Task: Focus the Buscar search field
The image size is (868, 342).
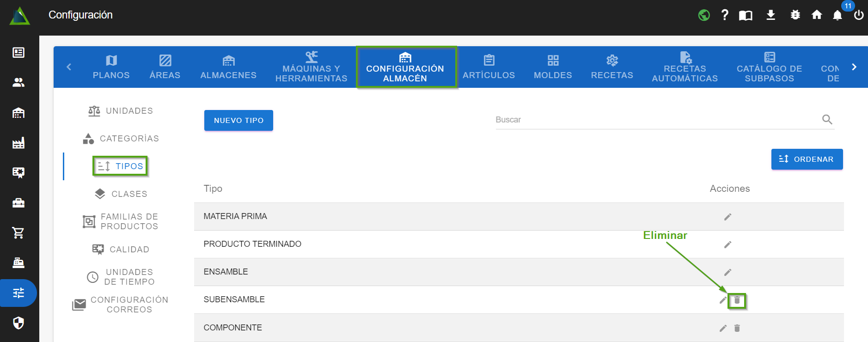Action: [655, 120]
